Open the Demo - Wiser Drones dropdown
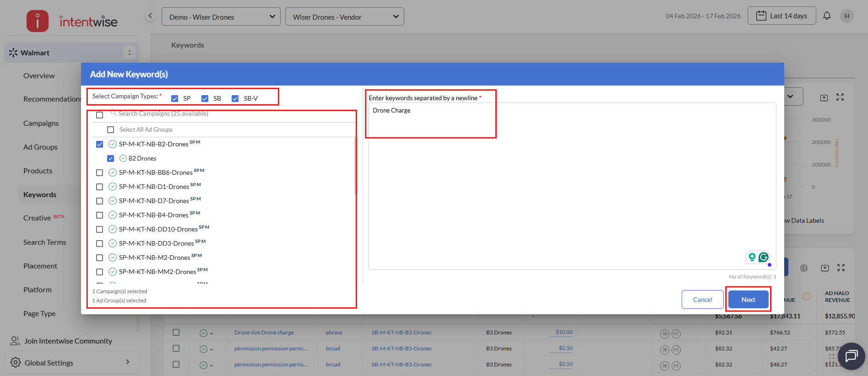This screenshot has height=376, width=868. pos(221,17)
